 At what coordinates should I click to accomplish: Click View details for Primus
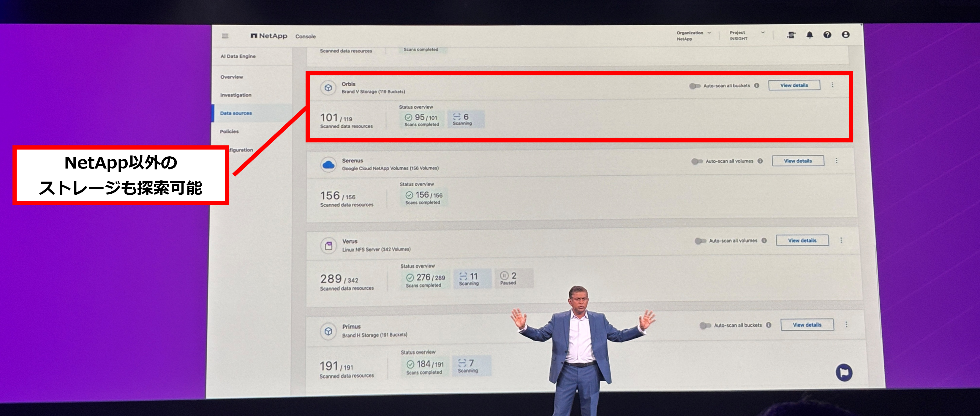807,325
